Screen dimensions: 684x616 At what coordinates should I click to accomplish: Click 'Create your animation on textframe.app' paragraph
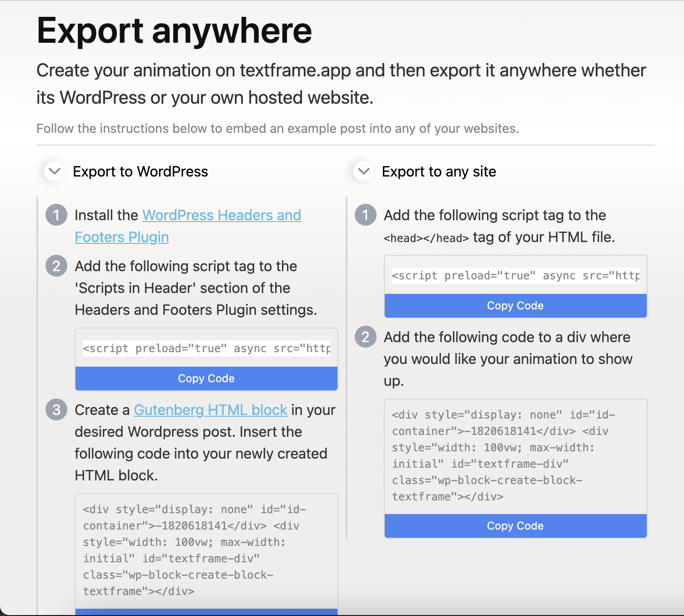click(x=341, y=84)
